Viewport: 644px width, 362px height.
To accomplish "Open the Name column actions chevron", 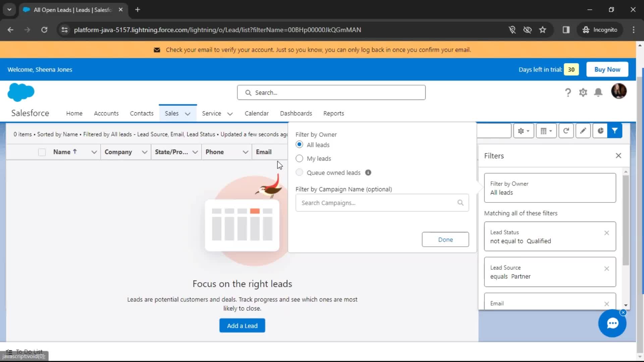I will [94, 152].
